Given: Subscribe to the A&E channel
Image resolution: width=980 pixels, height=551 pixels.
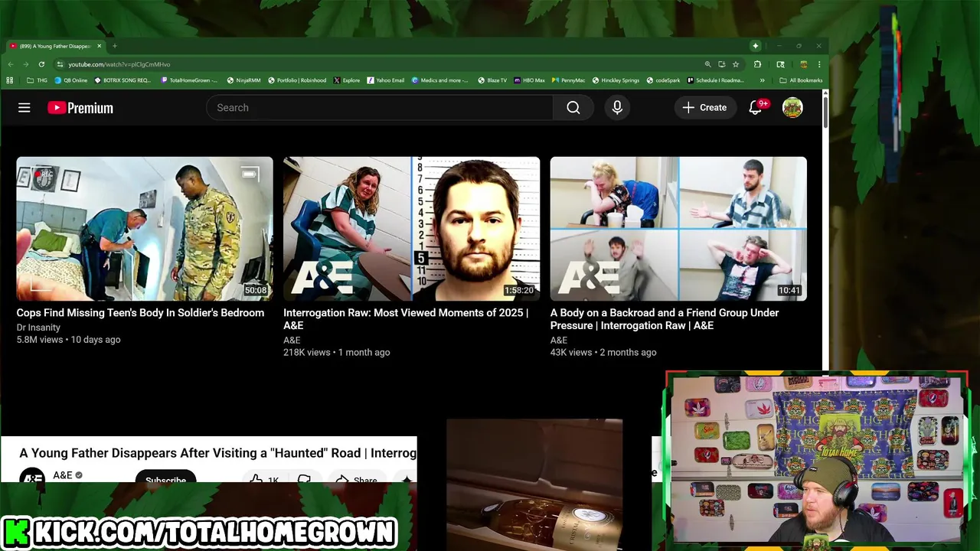Looking at the screenshot, I should (x=165, y=478).
